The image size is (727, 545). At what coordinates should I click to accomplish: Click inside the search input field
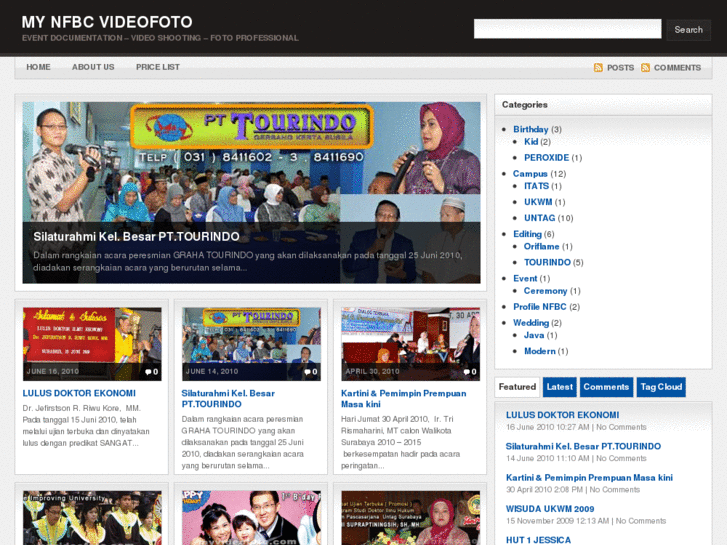tap(568, 29)
